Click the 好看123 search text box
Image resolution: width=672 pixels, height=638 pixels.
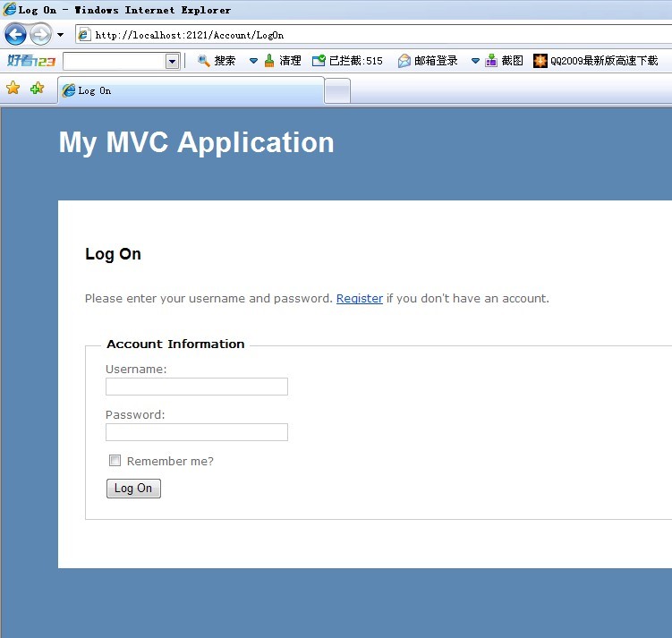114,61
